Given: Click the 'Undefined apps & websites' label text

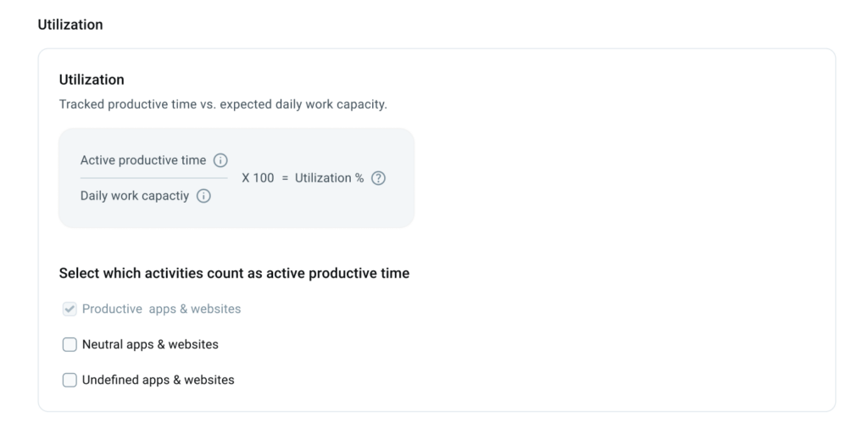Looking at the screenshot, I should (x=158, y=380).
